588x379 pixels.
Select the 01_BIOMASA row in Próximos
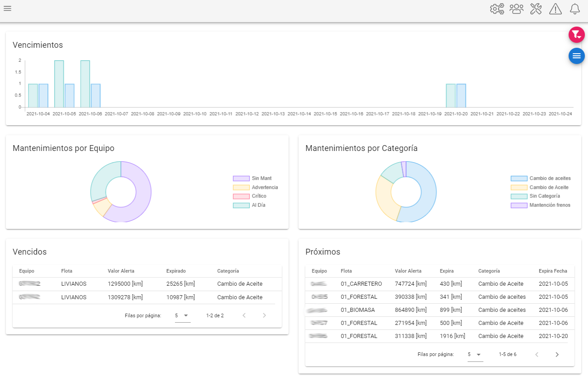(440, 310)
